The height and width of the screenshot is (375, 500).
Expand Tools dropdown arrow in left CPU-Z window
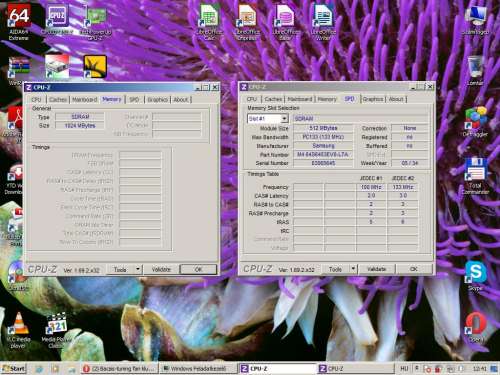point(138,269)
